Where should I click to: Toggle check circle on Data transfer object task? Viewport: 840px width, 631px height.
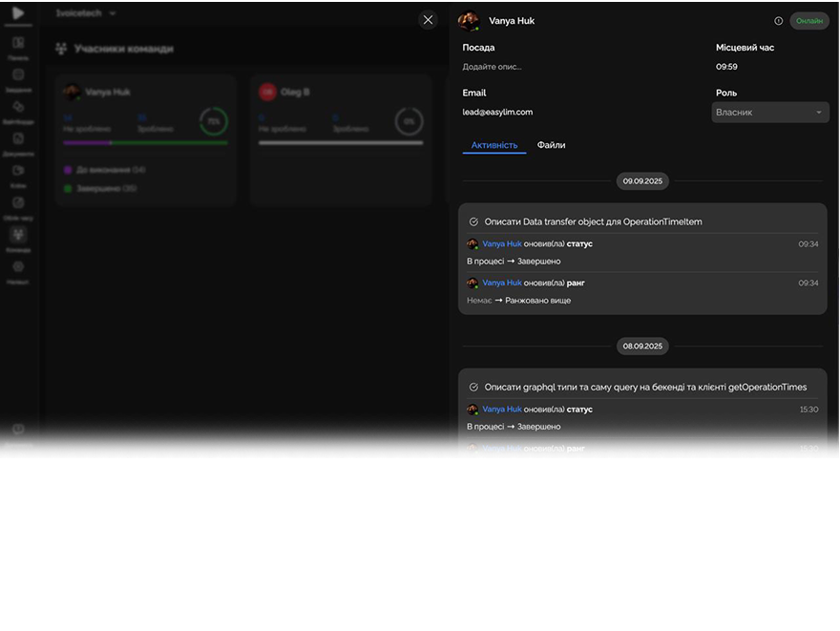pyautogui.click(x=473, y=221)
